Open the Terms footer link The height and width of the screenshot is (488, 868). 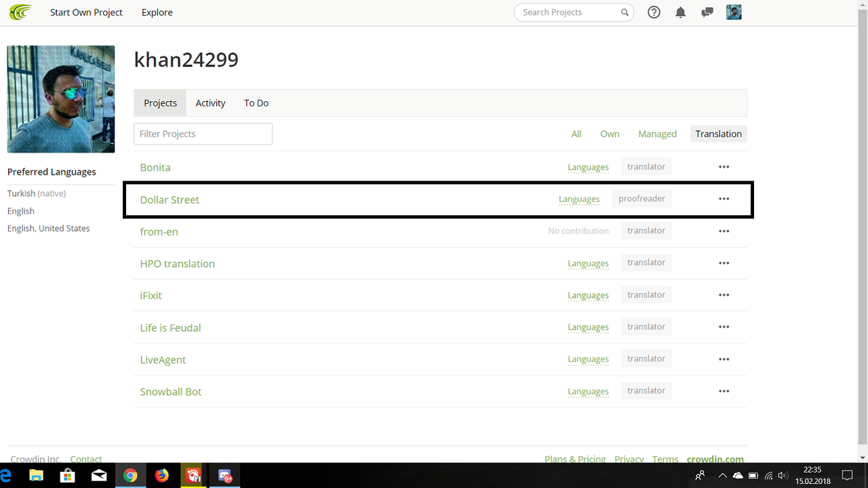pyautogui.click(x=665, y=459)
